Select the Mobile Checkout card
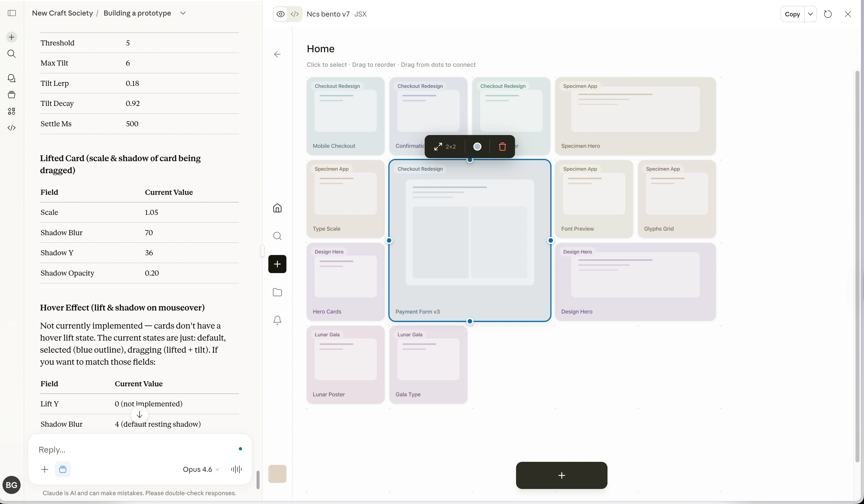 point(346,116)
